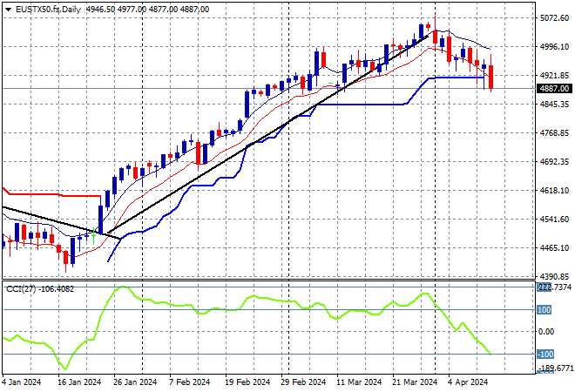This screenshot has width=575, height=392.
Task: Click the 4 Jan 2024 date label
Action: pos(21,382)
